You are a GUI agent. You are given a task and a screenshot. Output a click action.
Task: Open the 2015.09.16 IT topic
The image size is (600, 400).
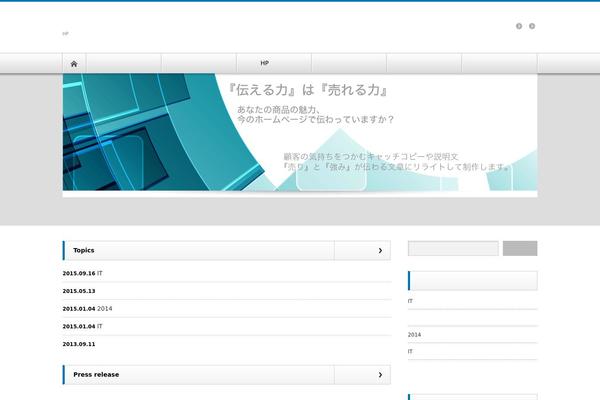[x=82, y=273]
